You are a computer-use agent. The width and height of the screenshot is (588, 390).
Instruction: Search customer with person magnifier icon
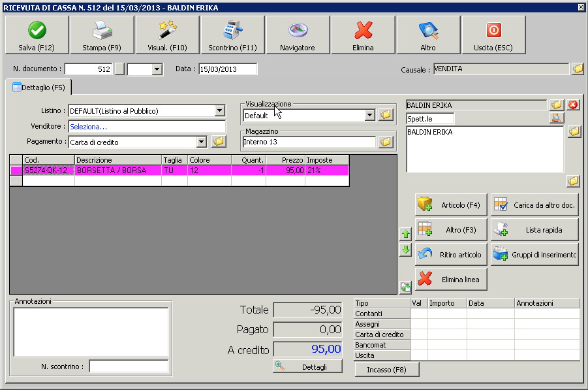(x=557, y=118)
